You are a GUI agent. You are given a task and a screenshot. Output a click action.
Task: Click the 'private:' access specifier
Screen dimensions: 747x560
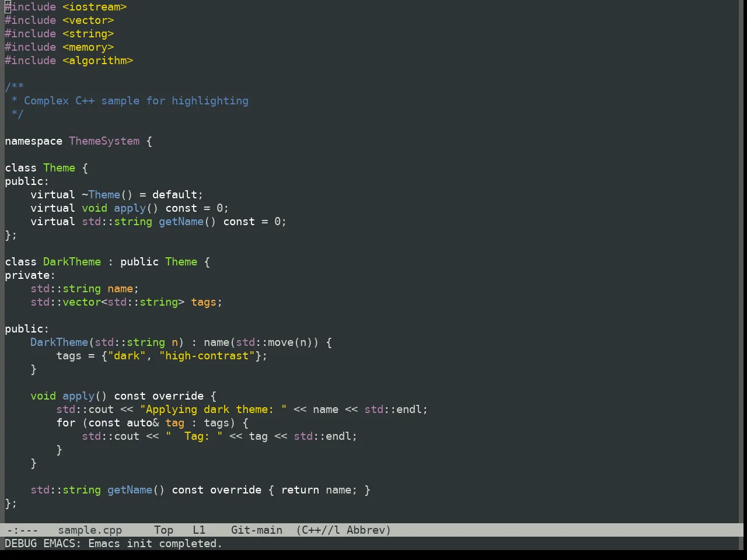coord(30,275)
